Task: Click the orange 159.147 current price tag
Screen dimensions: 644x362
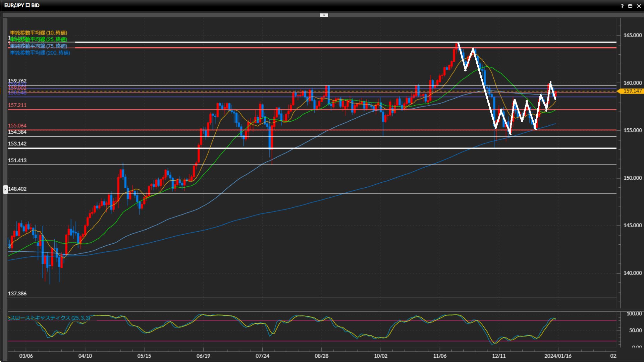Action: (632, 91)
